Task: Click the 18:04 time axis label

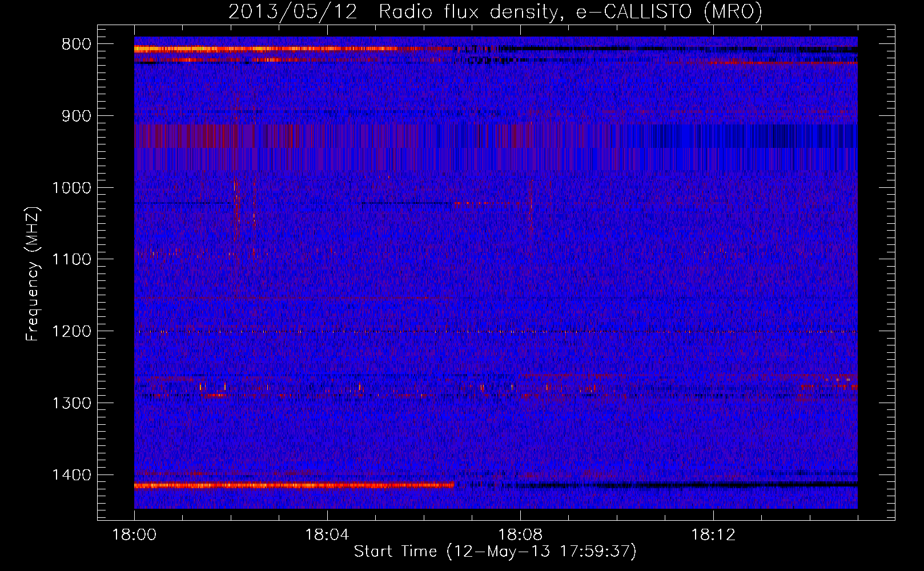Action: click(x=327, y=535)
